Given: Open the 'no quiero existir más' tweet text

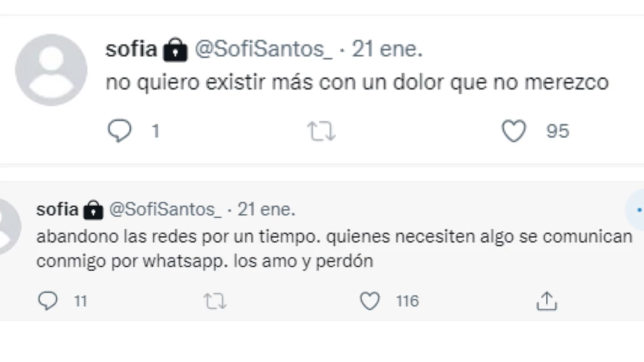Looking at the screenshot, I should pyautogui.click(x=357, y=83).
